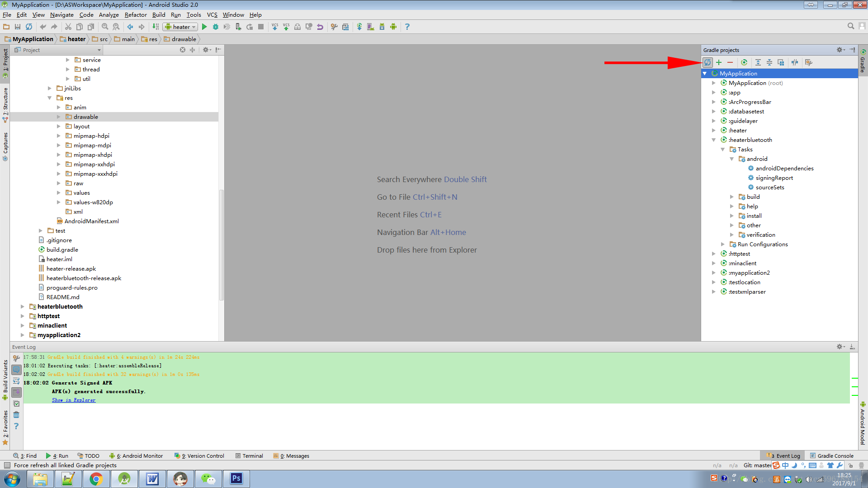Click the Mark all as read checkbox icon
The height and width of the screenshot is (488, 868).
pos(16,404)
